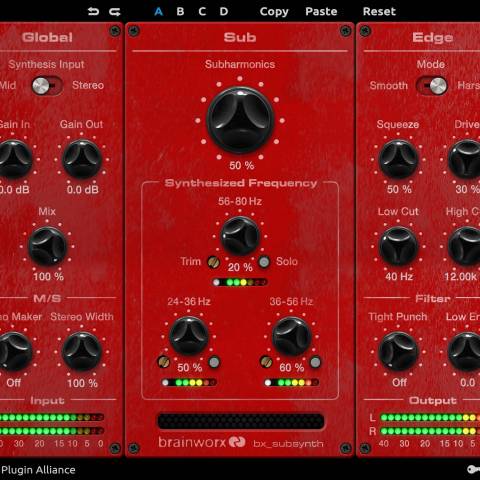Screen dimensions: 480x480
Task: Click the Squeeze knob
Action: point(398,159)
